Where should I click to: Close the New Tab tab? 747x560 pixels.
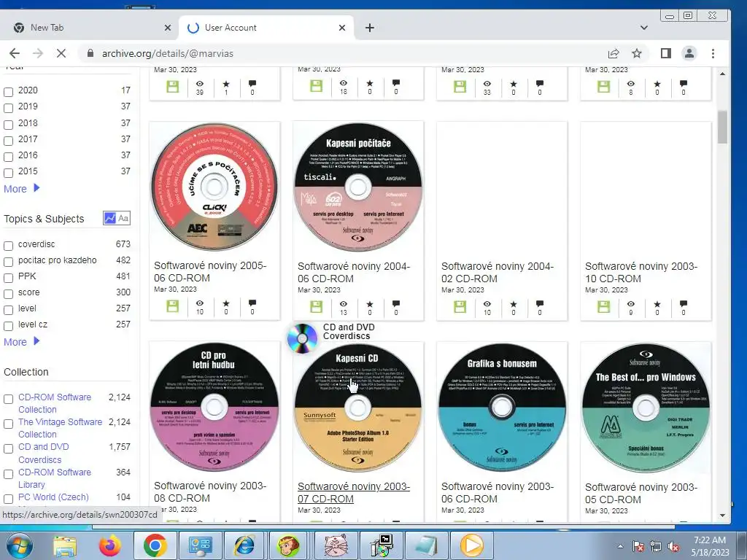pyautogui.click(x=168, y=28)
